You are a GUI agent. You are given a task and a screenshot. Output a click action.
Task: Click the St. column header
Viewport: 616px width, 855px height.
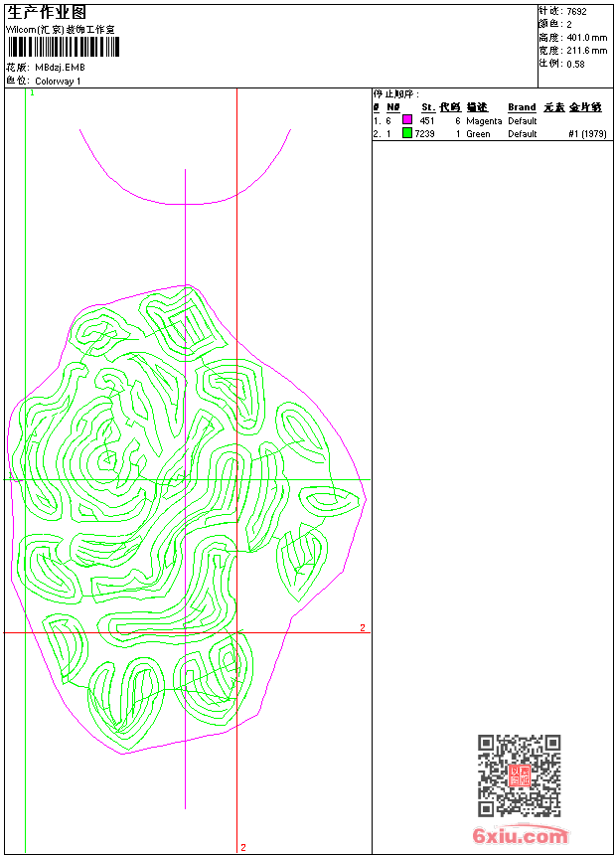[x=427, y=107]
